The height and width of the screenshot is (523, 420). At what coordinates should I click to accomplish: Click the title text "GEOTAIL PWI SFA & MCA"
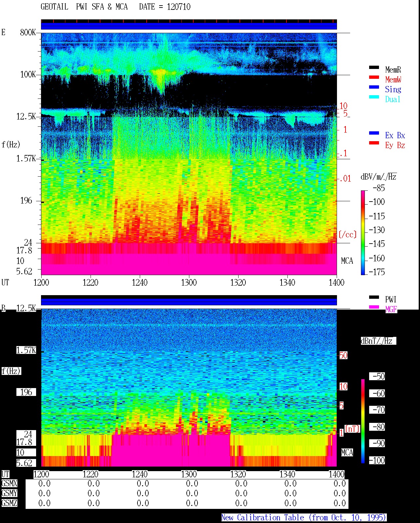[x=84, y=7]
